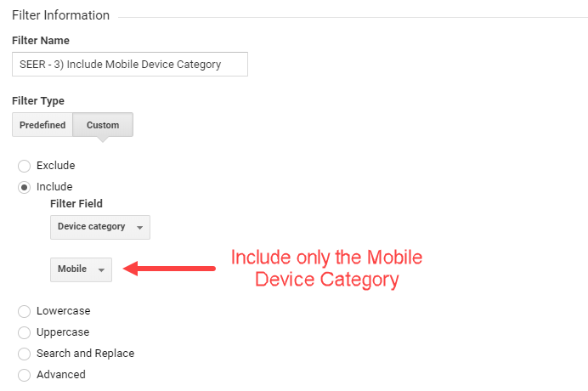The width and height of the screenshot is (588, 391).
Task: Switch to the Predefined filter type
Action: point(42,125)
